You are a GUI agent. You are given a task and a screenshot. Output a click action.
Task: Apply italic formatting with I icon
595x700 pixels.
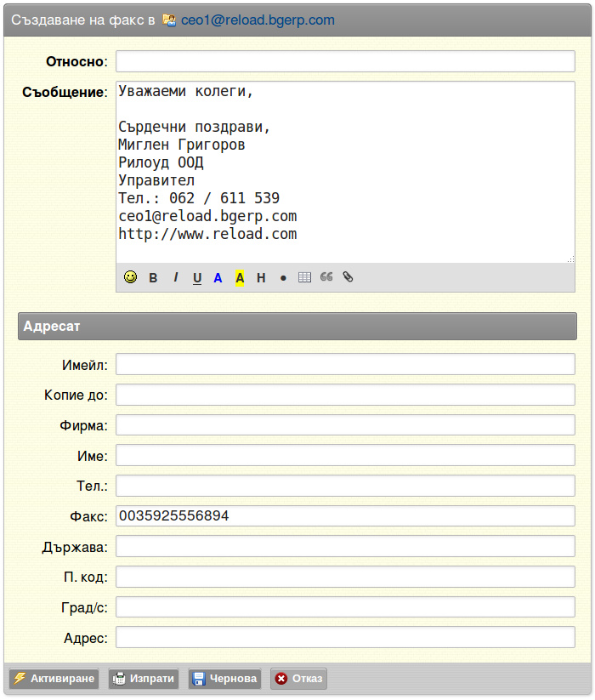(176, 277)
